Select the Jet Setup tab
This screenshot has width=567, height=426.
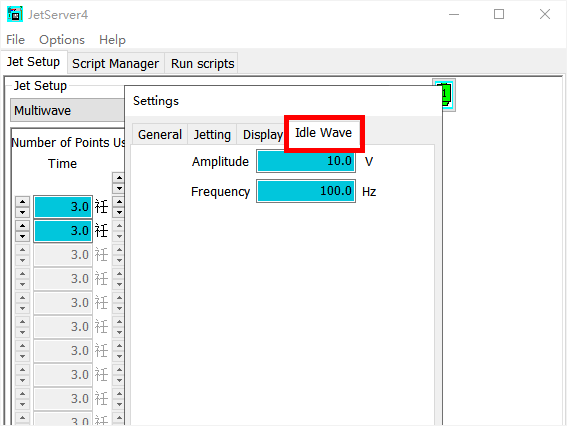coord(34,62)
